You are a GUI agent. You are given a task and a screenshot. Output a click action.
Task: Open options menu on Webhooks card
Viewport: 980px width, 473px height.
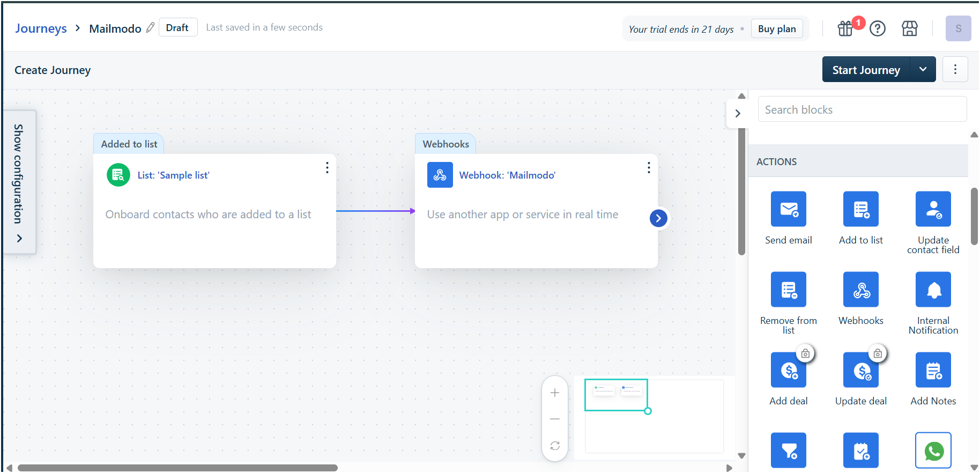point(649,168)
